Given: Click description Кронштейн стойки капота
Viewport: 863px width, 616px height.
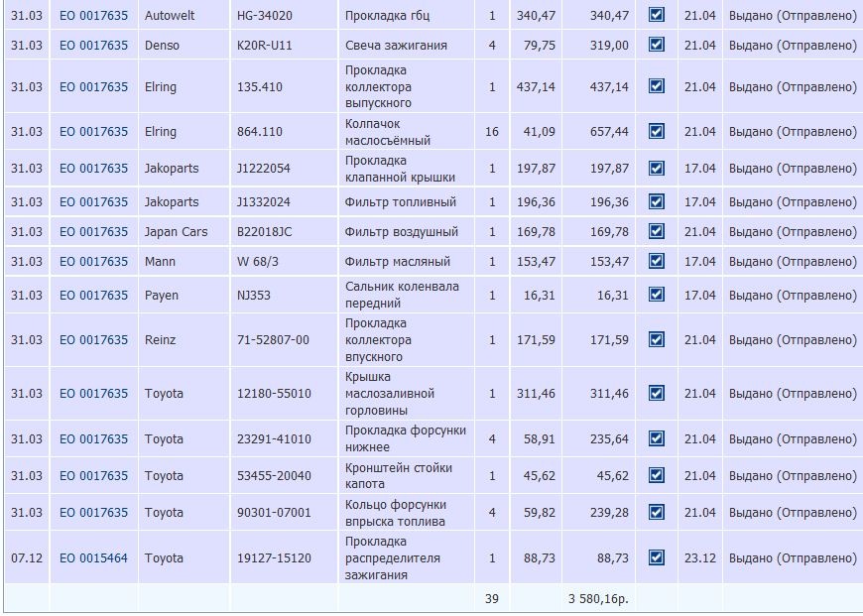Looking at the screenshot, I should 399,475.
